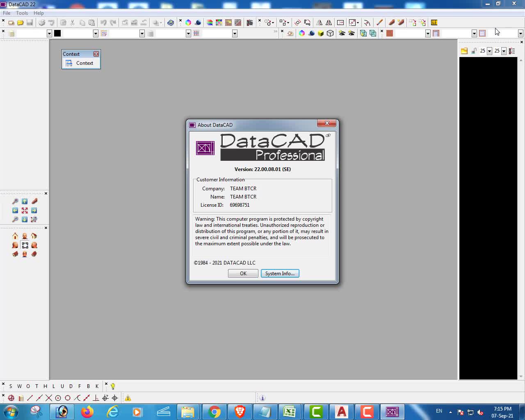Expand the door type dropdown
Viewport: 525px width, 420px height.
click(474, 34)
